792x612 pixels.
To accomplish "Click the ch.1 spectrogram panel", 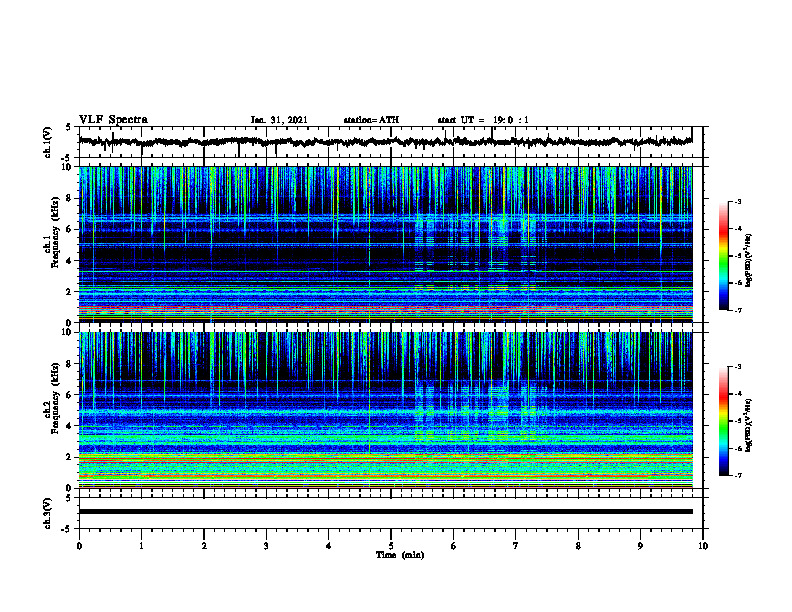I will coord(385,244).
